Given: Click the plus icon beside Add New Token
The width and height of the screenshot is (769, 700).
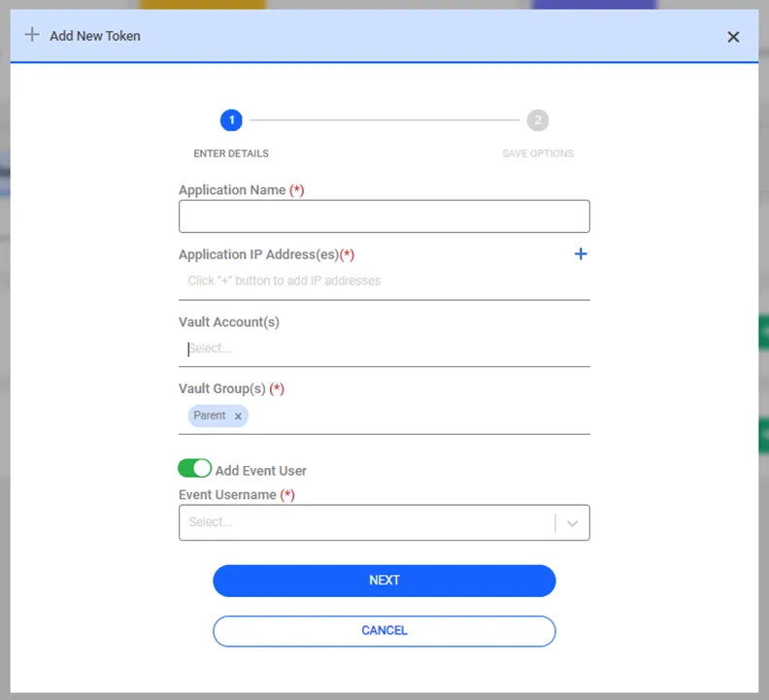Looking at the screenshot, I should [x=32, y=35].
